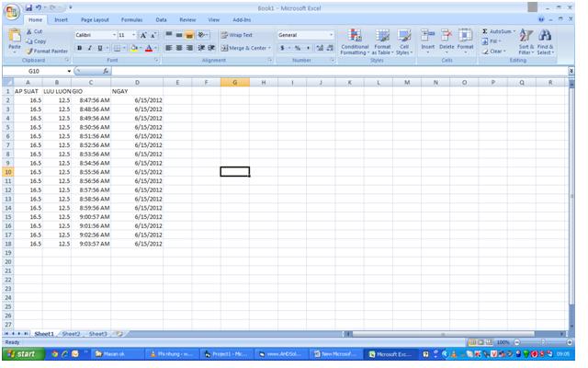Viewport: 588px width, 368px height.
Task: Expand the General number format dropdown
Action: click(331, 35)
